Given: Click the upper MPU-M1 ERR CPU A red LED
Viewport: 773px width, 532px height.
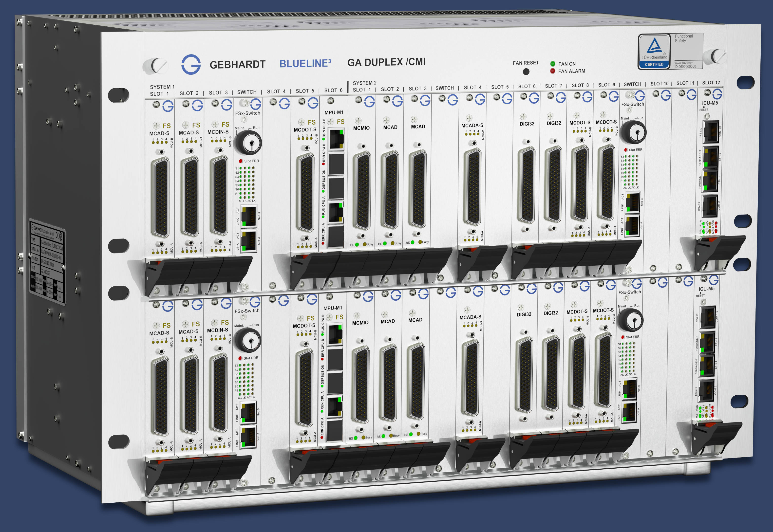Looking at the screenshot, I should pos(323,243).
